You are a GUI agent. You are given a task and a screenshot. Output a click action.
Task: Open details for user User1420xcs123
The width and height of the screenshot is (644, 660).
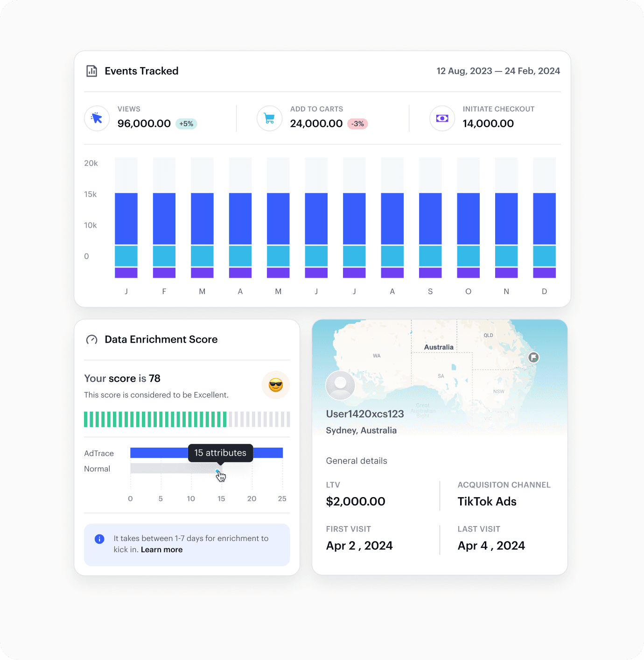[x=364, y=414]
